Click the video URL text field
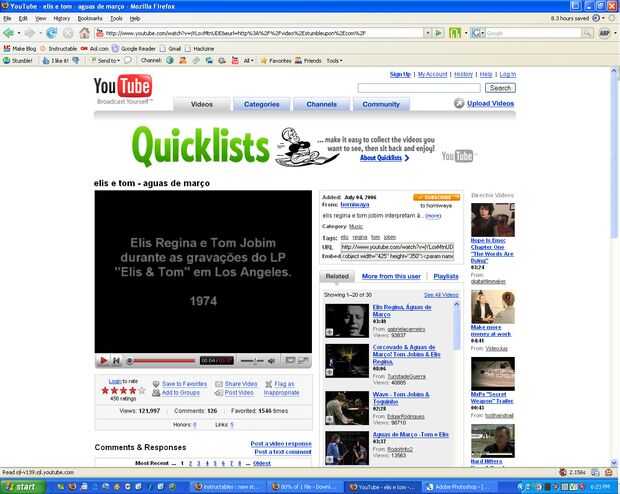Screen dimensions: 620x494 (397, 247)
